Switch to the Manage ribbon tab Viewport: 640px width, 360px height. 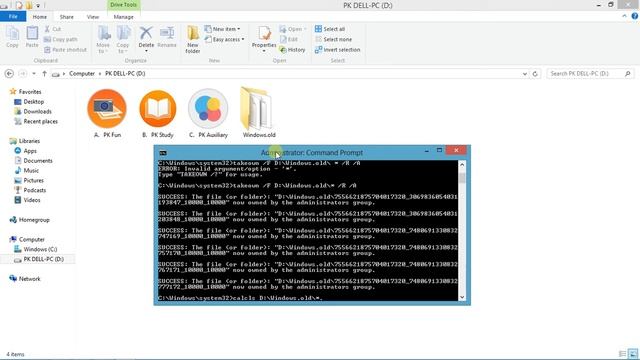[124, 17]
